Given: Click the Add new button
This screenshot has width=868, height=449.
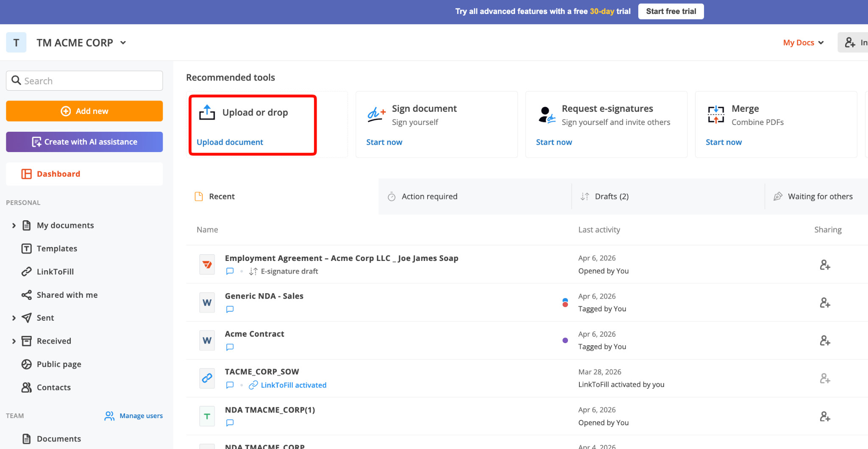Looking at the screenshot, I should (84, 111).
